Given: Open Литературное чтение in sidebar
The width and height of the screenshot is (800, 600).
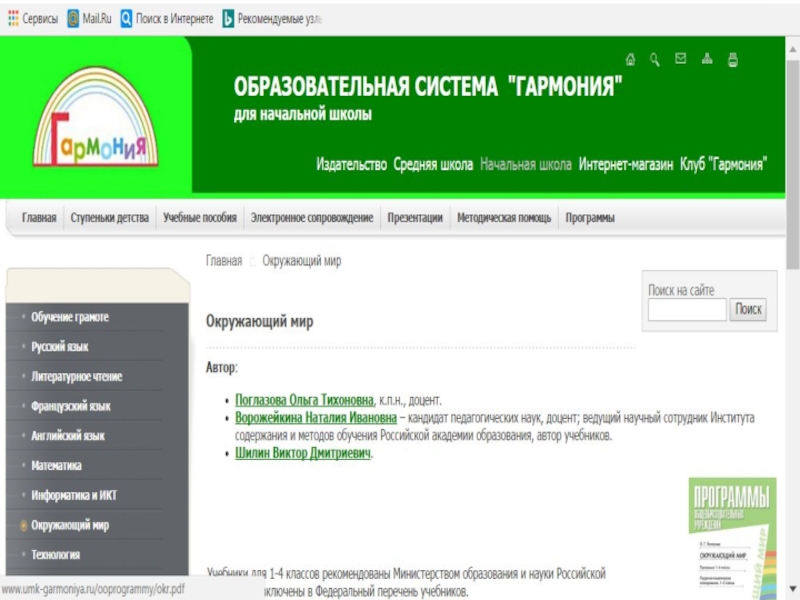Looking at the screenshot, I should tap(77, 377).
